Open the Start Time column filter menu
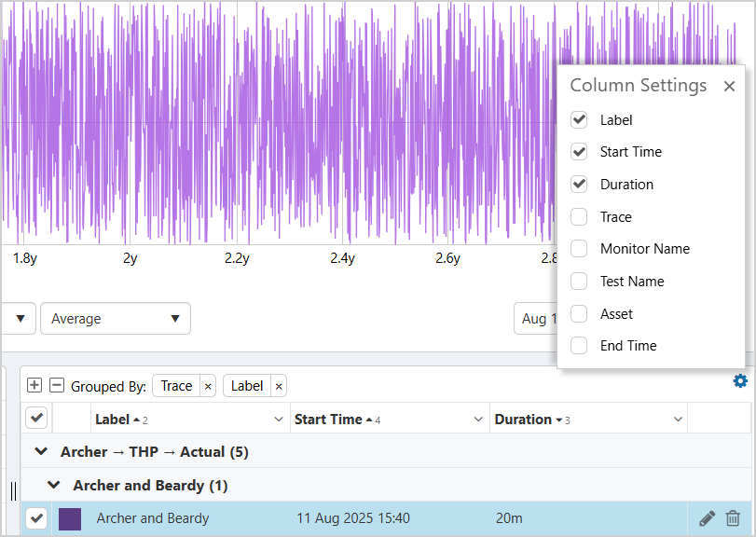 (479, 420)
